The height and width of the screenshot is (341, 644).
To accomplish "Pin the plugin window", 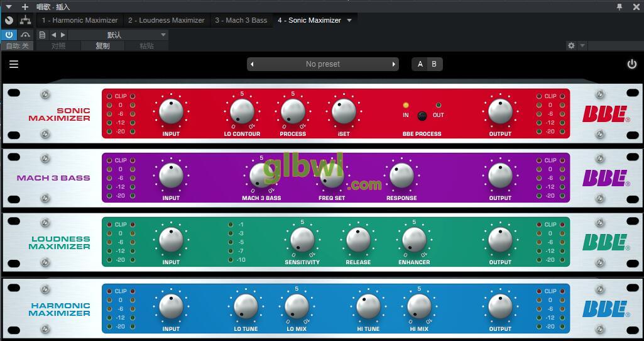I will pos(619,6).
